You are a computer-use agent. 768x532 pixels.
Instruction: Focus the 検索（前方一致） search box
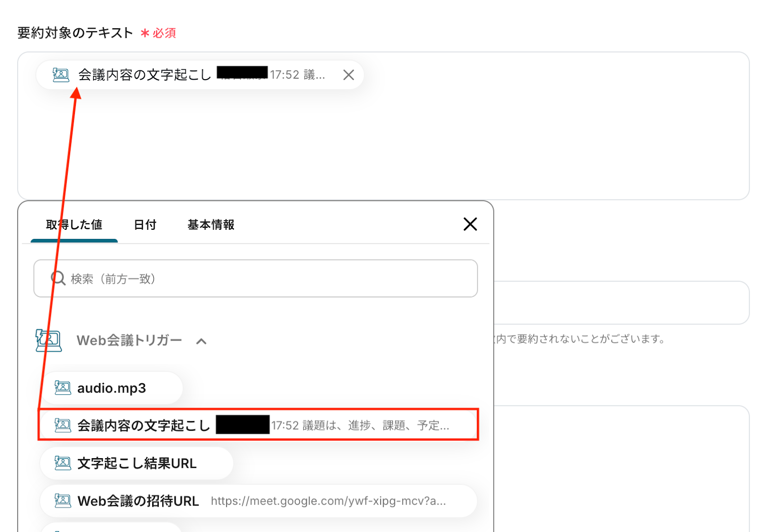[255, 278]
